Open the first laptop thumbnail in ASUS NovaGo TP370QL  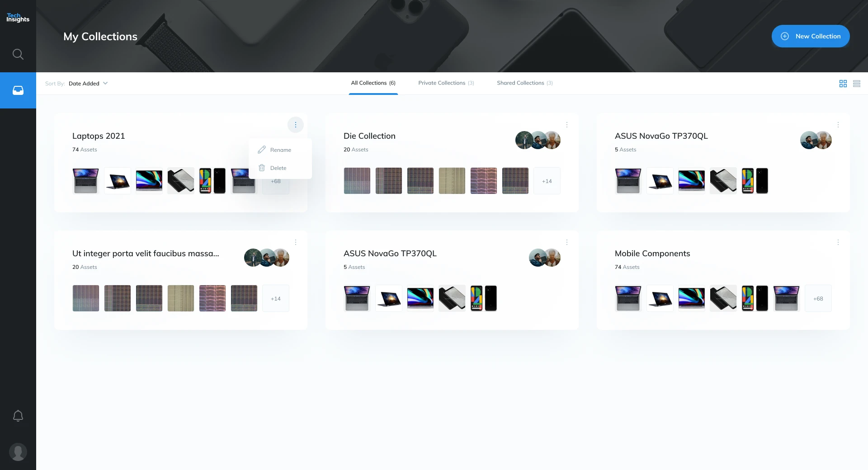click(x=627, y=181)
